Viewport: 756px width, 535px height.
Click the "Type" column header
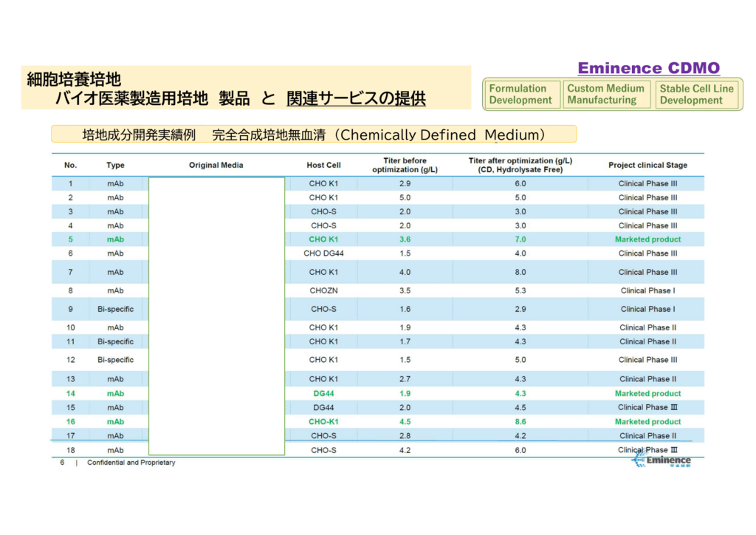(x=115, y=165)
